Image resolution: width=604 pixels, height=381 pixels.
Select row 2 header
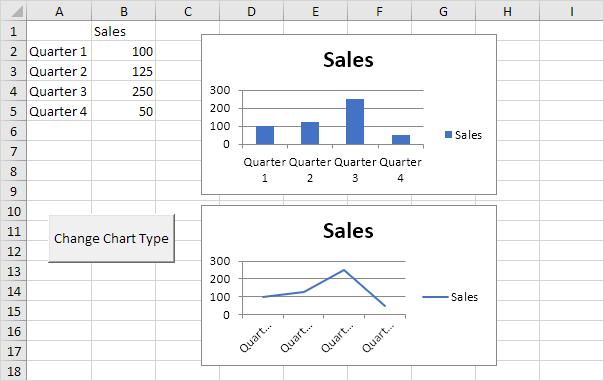click(13, 51)
